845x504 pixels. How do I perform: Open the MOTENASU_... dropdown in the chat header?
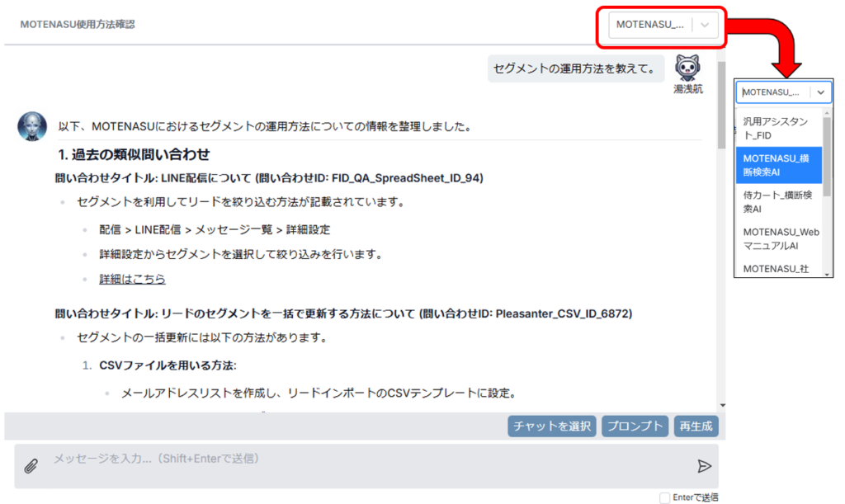click(x=663, y=25)
